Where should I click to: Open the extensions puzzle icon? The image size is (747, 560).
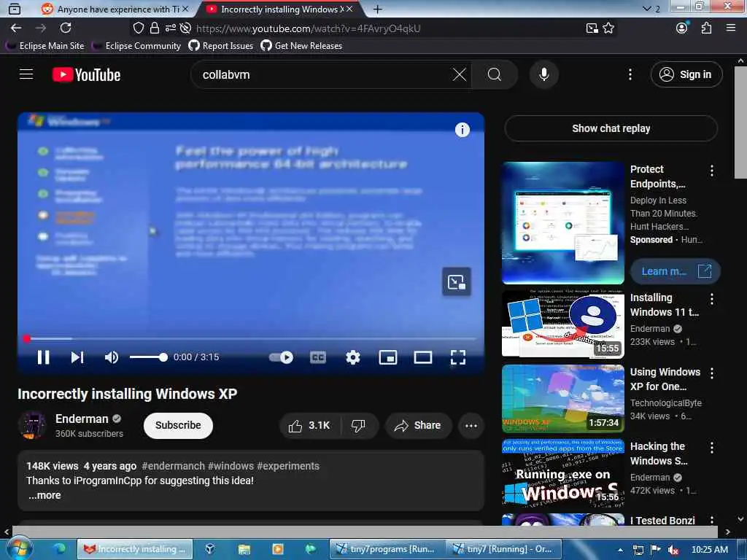706,28
